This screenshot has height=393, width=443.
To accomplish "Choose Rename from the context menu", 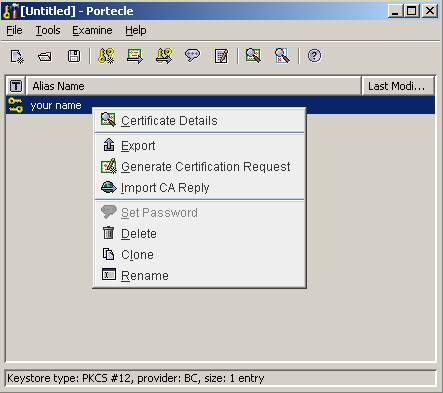I will [x=199, y=276].
